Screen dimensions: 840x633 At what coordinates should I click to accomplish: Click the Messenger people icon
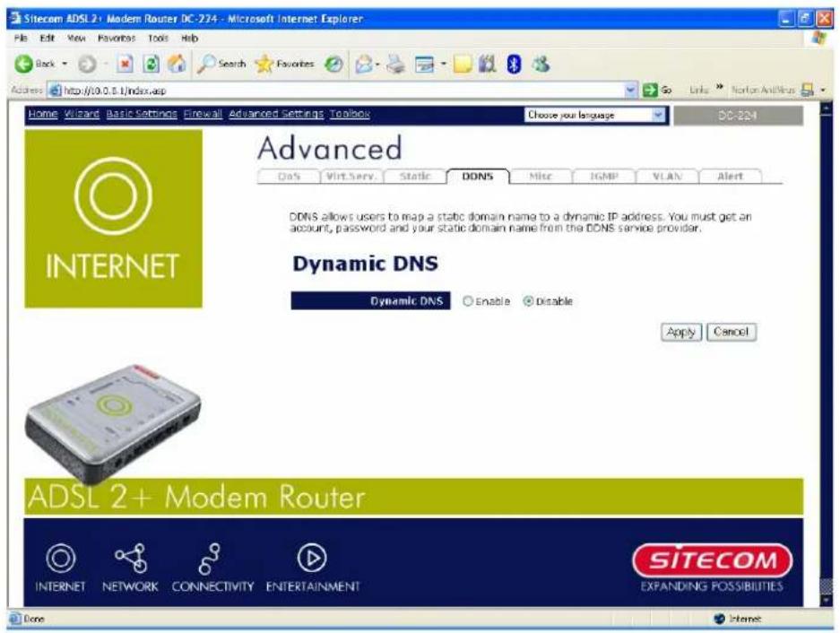pos(541,65)
